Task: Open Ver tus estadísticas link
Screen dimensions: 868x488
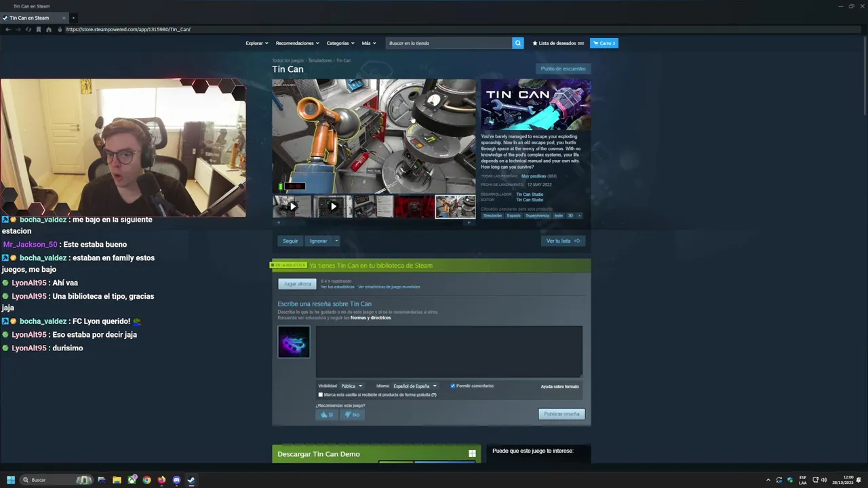Action: click(x=338, y=287)
